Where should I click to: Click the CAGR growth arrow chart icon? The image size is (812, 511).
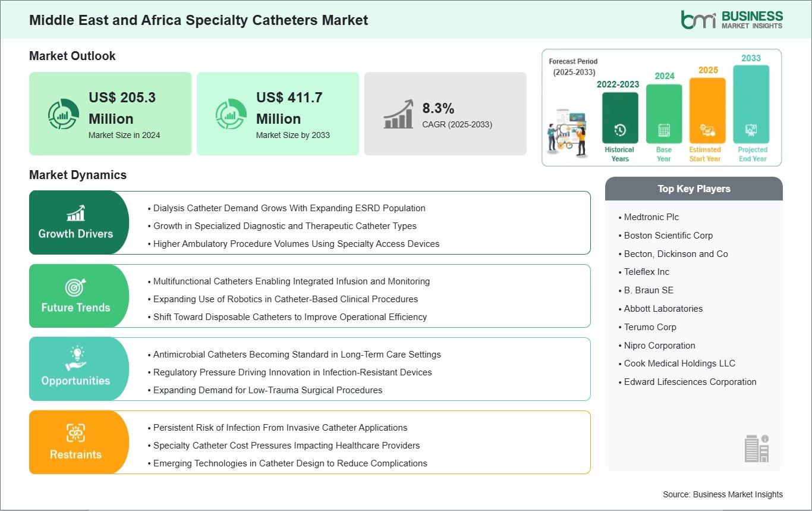click(398, 114)
